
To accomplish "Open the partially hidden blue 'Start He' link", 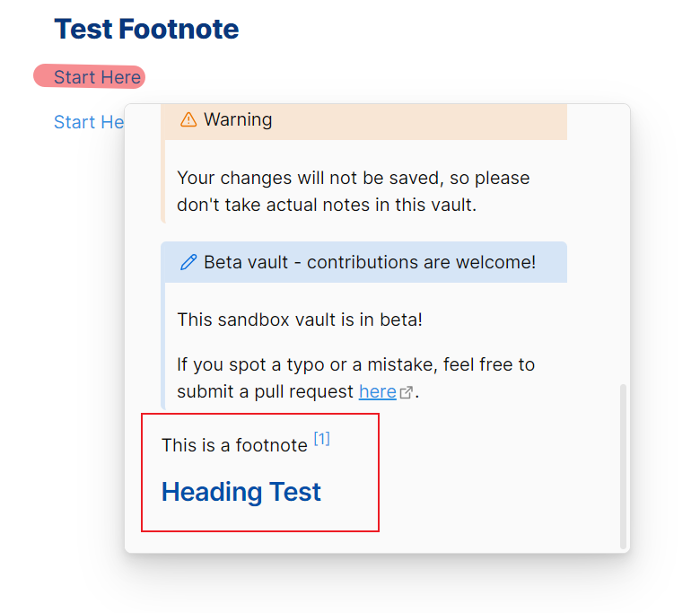I will 89,122.
